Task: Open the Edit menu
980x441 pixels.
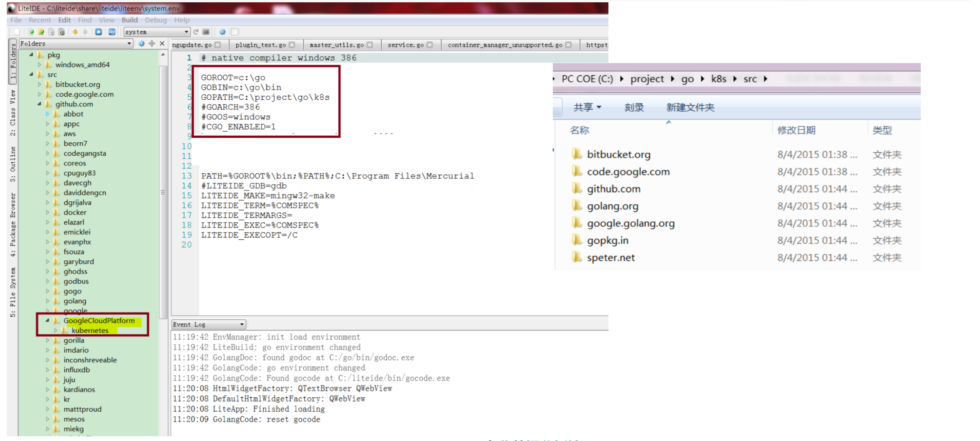Action: tap(64, 20)
